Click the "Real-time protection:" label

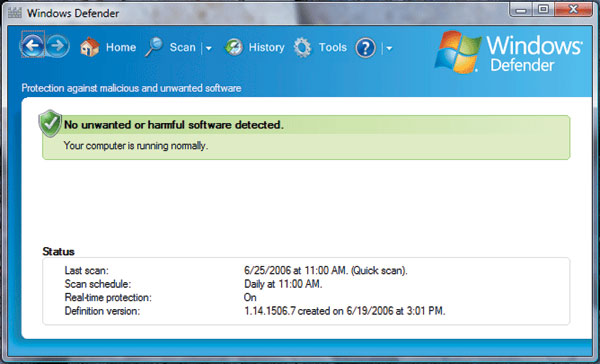(x=108, y=297)
